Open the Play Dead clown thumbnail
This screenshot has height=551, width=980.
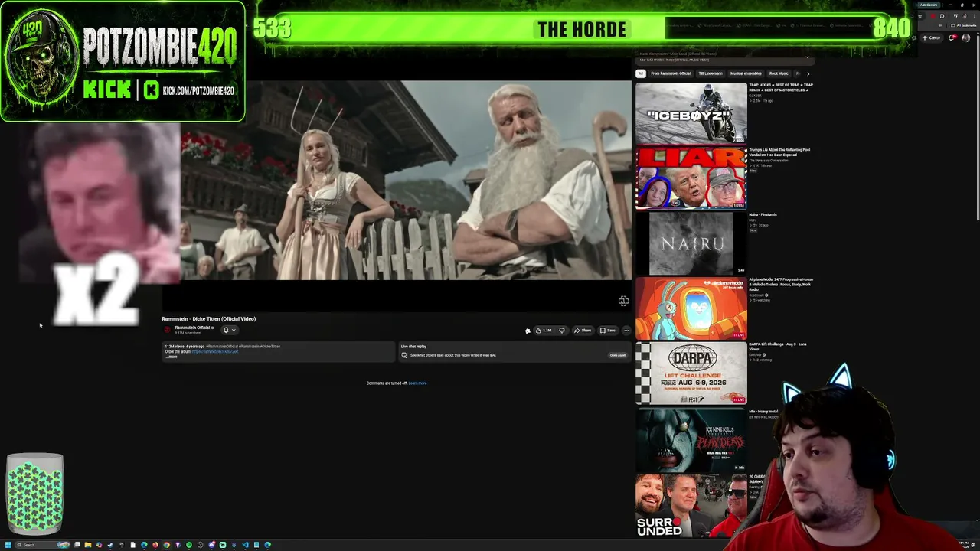(691, 439)
